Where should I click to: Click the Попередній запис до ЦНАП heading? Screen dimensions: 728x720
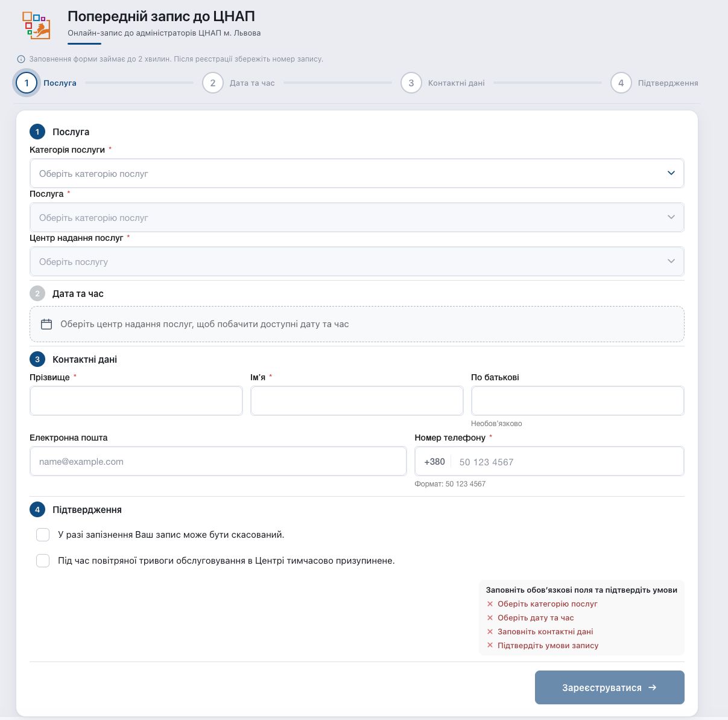[x=161, y=16]
